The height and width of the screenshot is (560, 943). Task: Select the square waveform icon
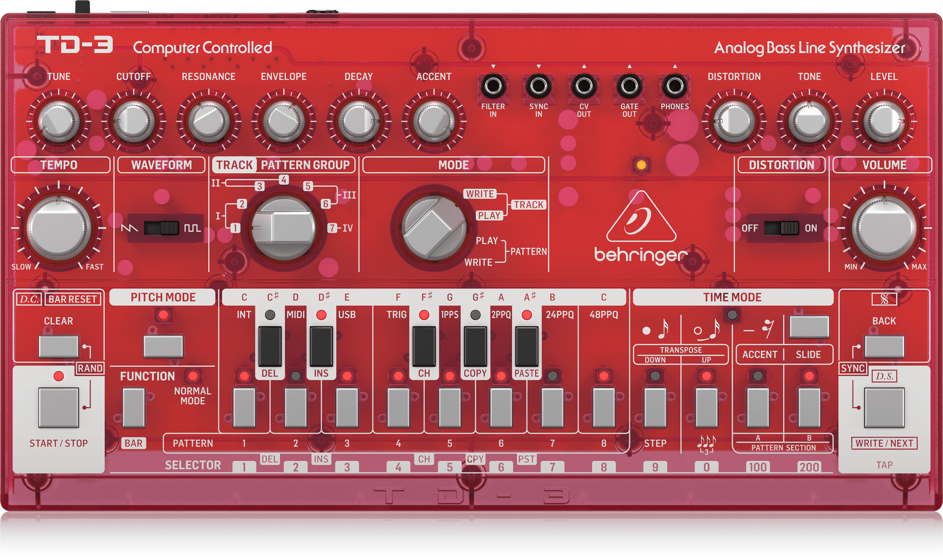click(x=192, y=227)
